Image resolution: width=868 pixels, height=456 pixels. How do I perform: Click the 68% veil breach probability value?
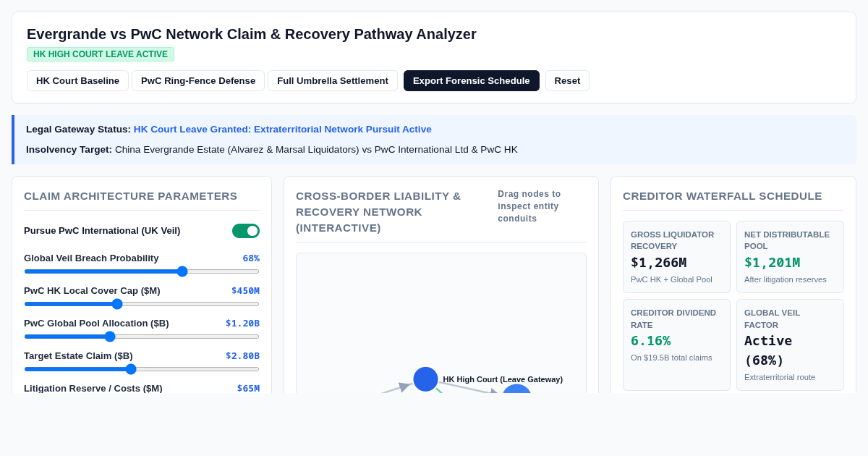click(251, 258)
